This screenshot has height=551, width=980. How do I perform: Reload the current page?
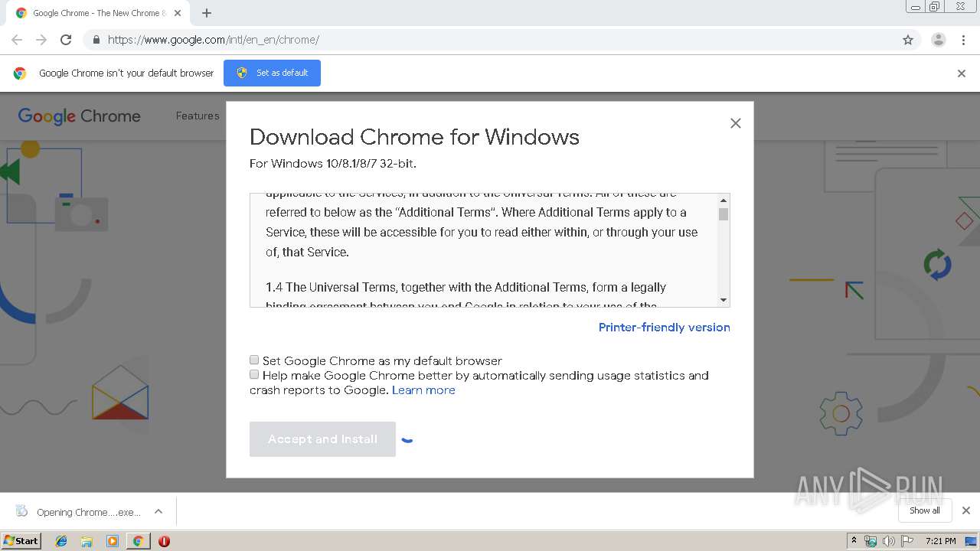click(66, 40)
